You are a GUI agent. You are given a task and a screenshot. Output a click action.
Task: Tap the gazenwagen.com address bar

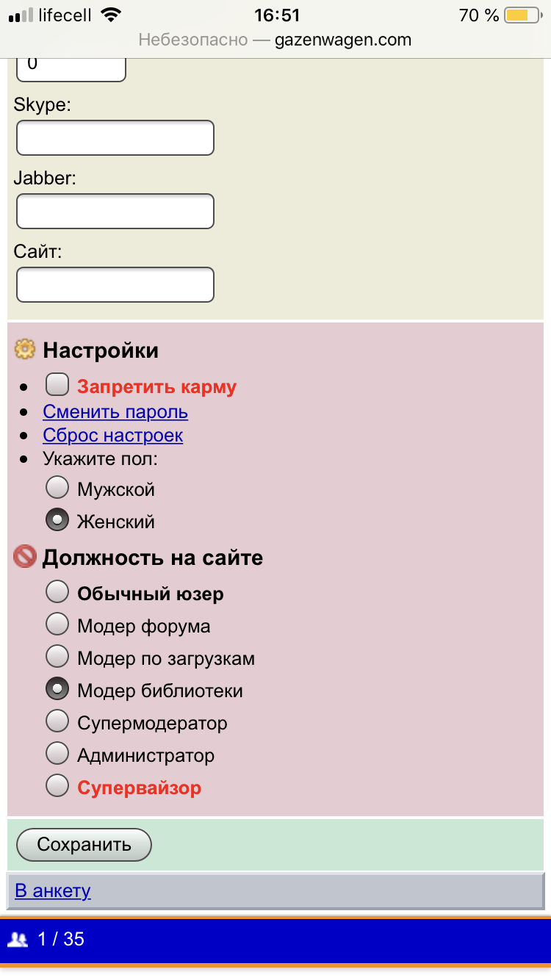point(275,40)
